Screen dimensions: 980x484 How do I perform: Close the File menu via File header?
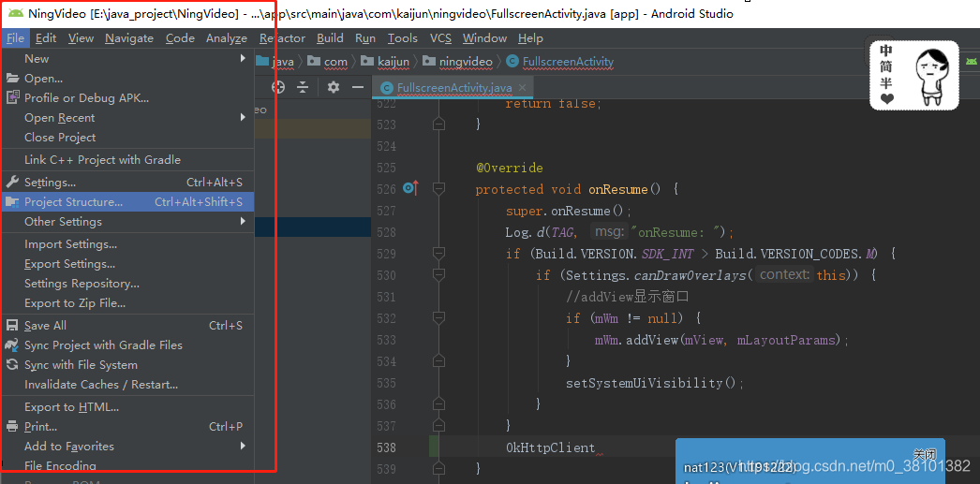[x=15, y=38]
